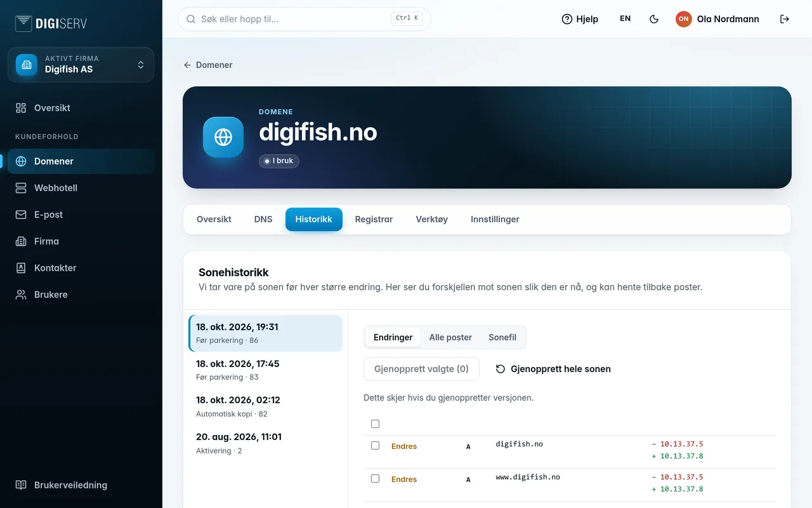Click Gjenopprett valgte (0) button
Viewport: 812px width, 508px height.
[x=421, y=369]
